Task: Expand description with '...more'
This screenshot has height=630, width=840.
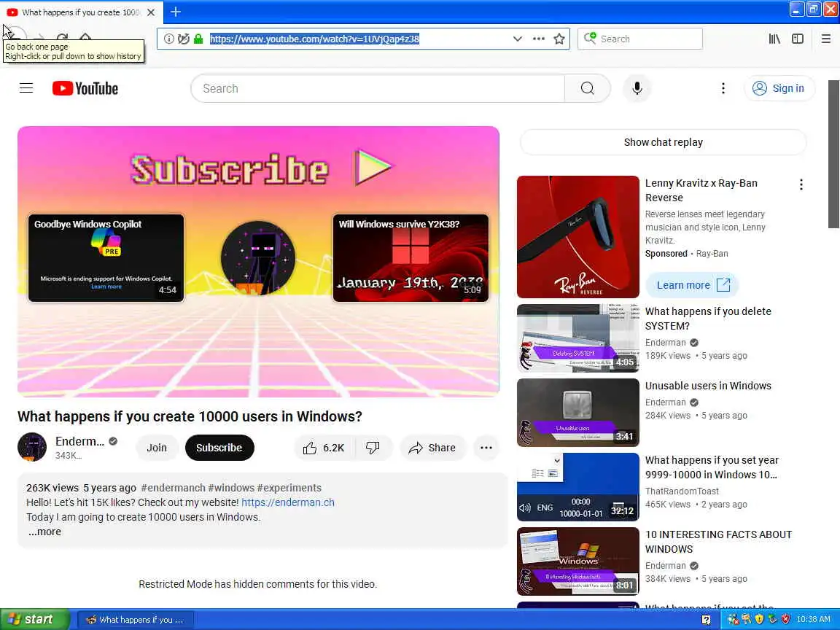Action: coord(45,532)
